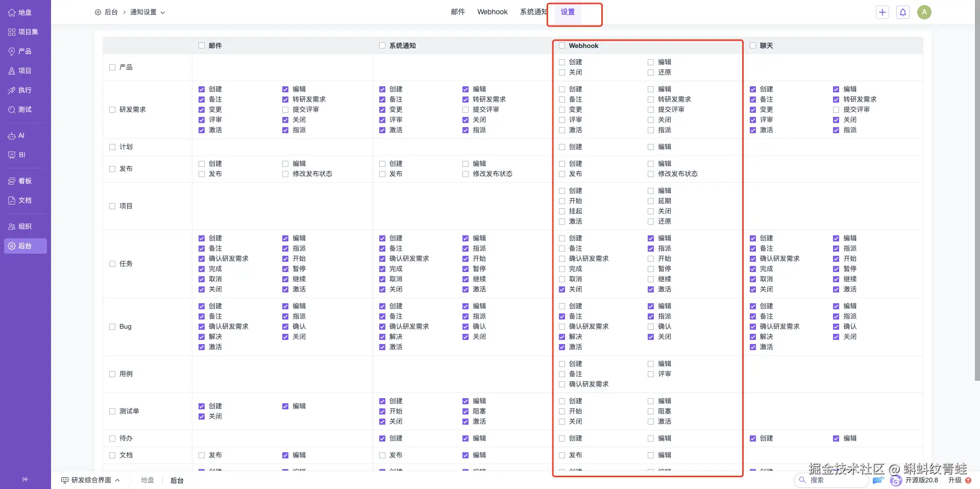Select the 后台 tab in bottom bar
This screenshot has width=980, height=489.
[177, 480]
